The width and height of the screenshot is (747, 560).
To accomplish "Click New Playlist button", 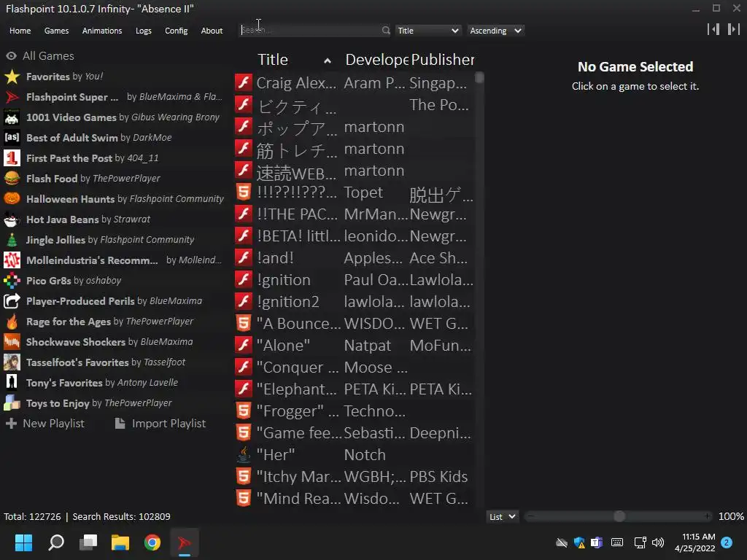I will click(x=44, y=424).
